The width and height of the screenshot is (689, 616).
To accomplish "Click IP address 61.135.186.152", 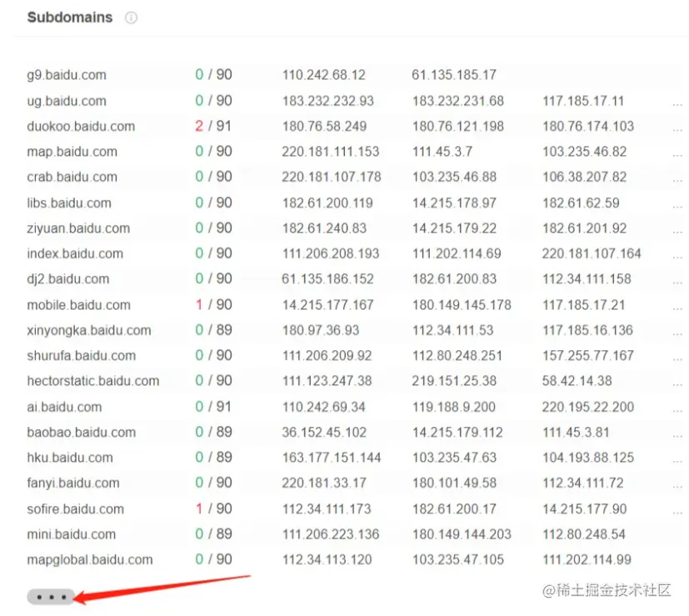I will click(x=327, y=278).
